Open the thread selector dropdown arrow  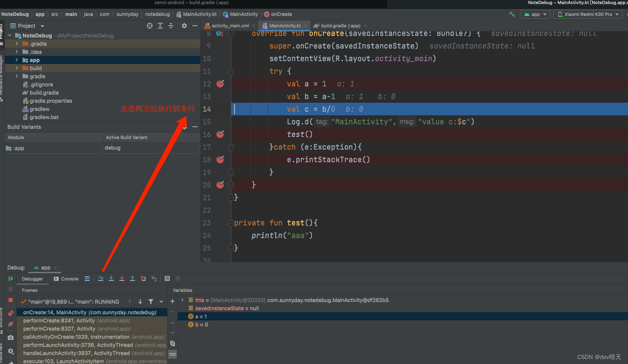coord(161,302)
